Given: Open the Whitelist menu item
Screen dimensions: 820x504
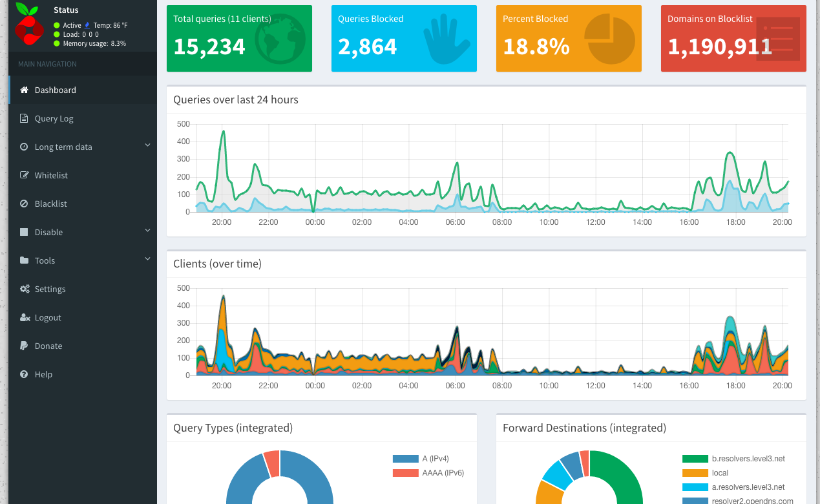Looking at the screenshot, I should pos(83,175).
